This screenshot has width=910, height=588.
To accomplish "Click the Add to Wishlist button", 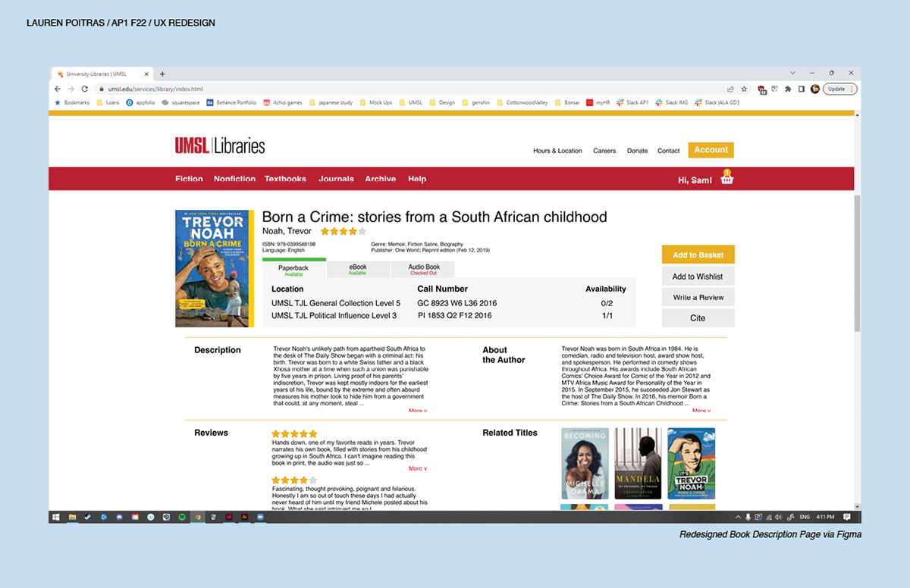I will [698, 277].
